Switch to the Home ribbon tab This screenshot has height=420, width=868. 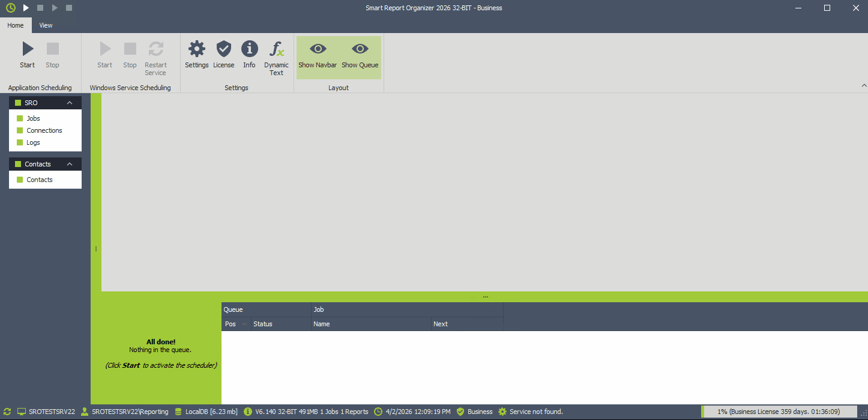[16, 25]
